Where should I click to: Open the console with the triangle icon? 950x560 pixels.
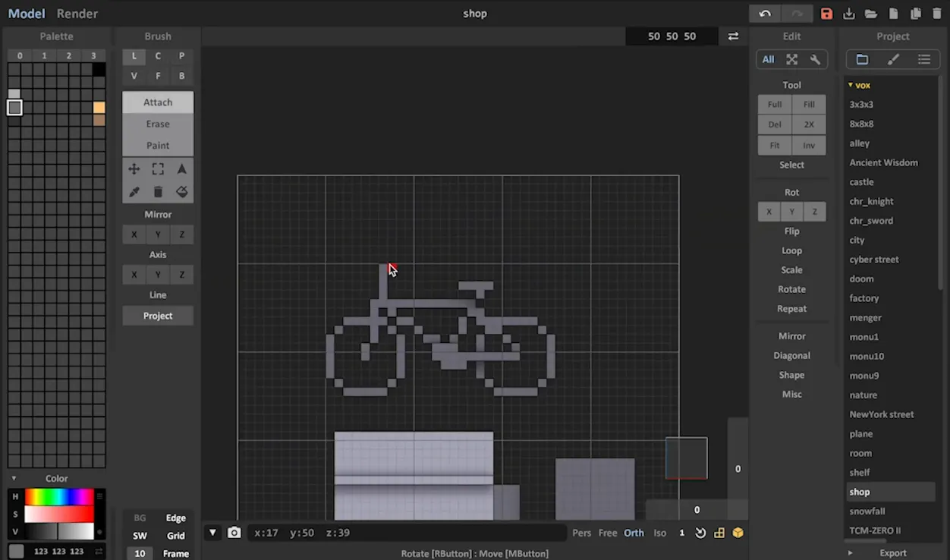(x=213, y=533)
